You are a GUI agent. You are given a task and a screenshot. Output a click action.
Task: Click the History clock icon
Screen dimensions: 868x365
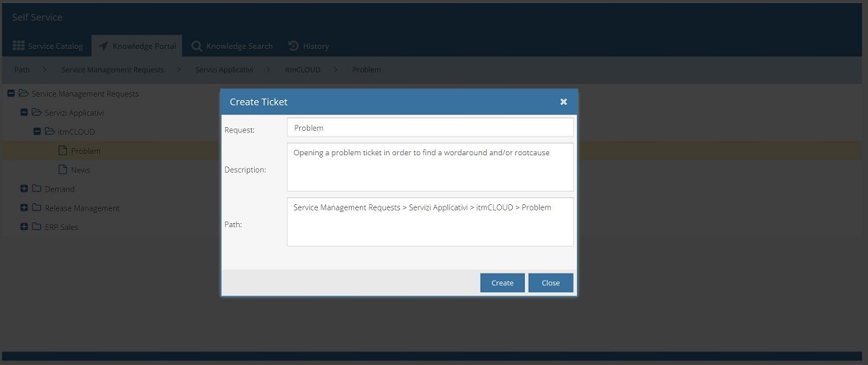click(x=294, y=46)
